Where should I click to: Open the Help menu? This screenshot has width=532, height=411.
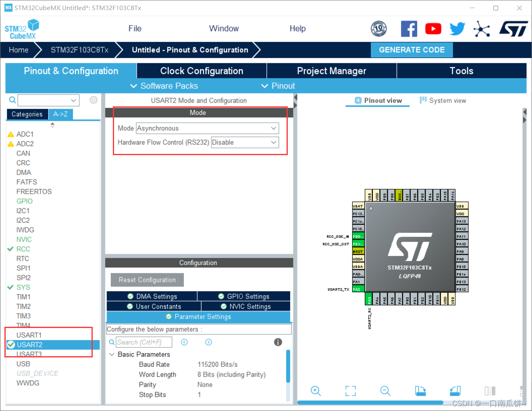[x=297, y=29]
